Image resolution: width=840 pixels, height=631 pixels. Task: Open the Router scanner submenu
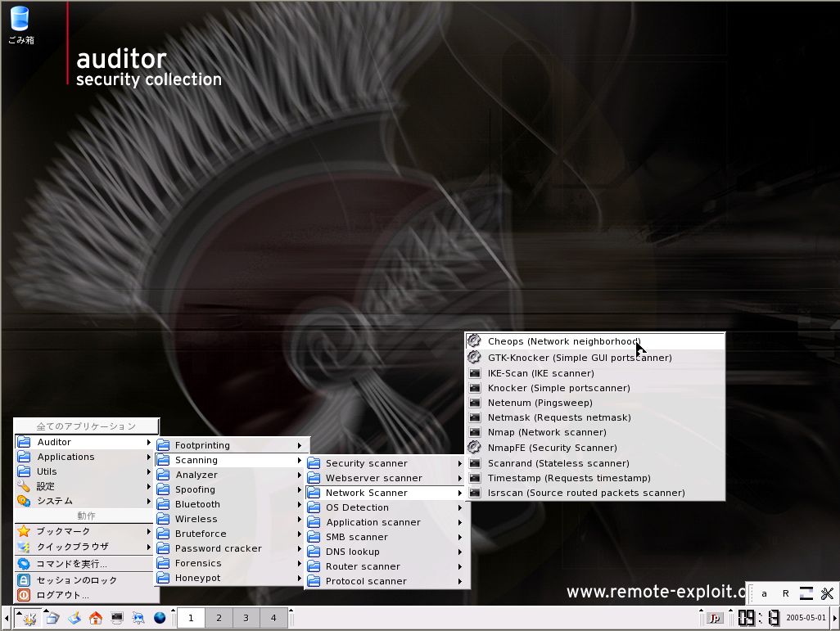(x=386, y=566)
